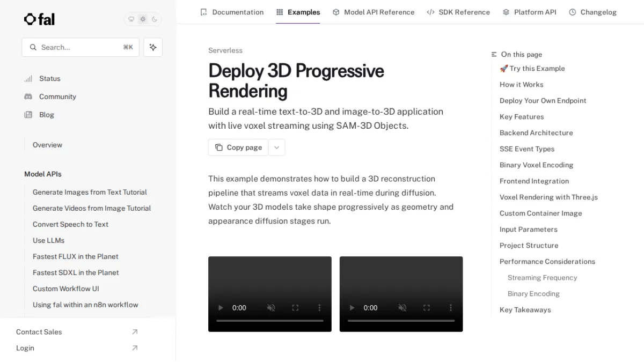Jump to Deploy Your Own Endpoint
Image resolution: width=644 pixels, height=362 pixels.
543,101
